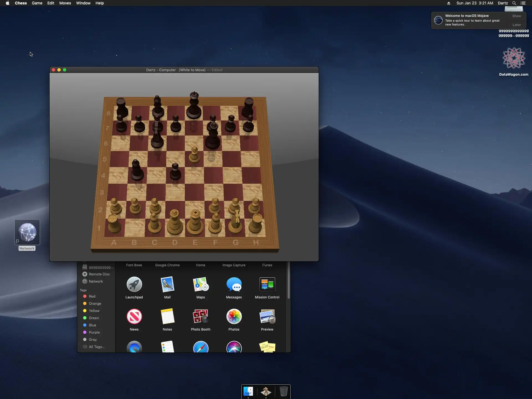Open Finder from the Dock

point(248,391)
